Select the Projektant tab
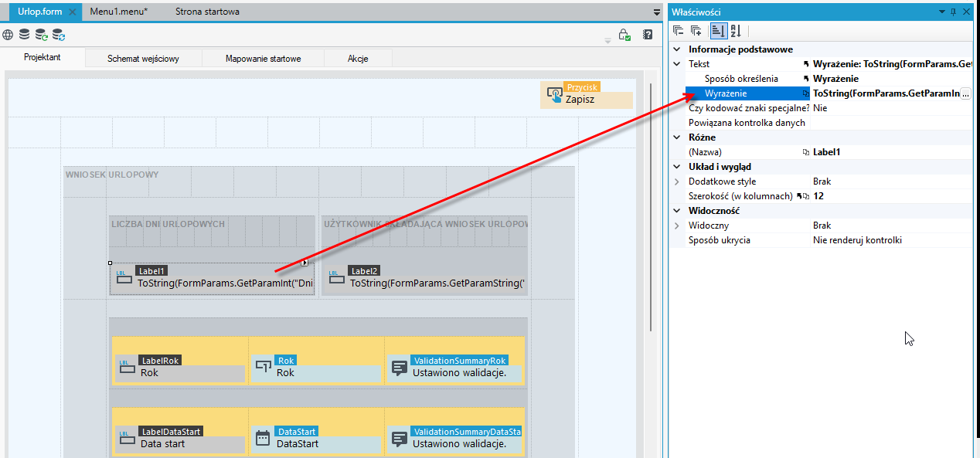The height and width of the screenshot is (458, 980). click(43, 58)
